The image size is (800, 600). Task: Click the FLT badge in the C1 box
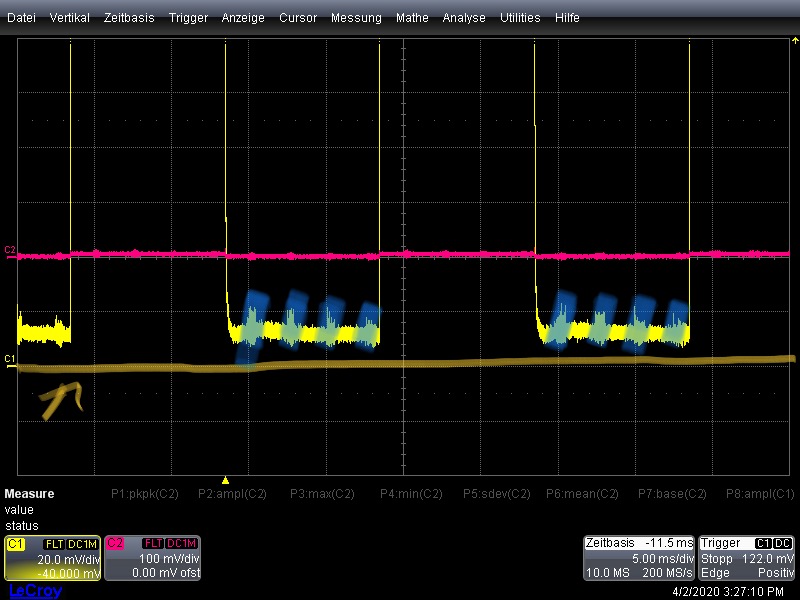pos(54,544)
